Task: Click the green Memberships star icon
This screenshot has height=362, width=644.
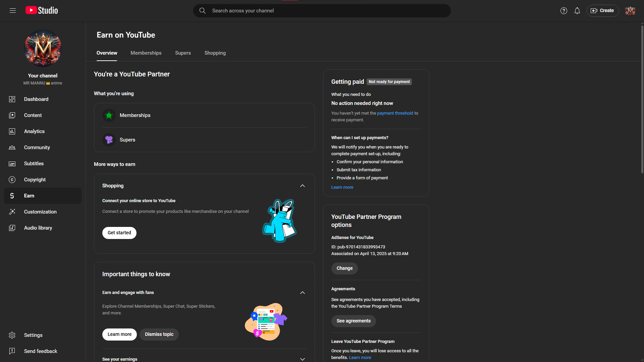Action: pyautogui.click(x=109, y=115)
